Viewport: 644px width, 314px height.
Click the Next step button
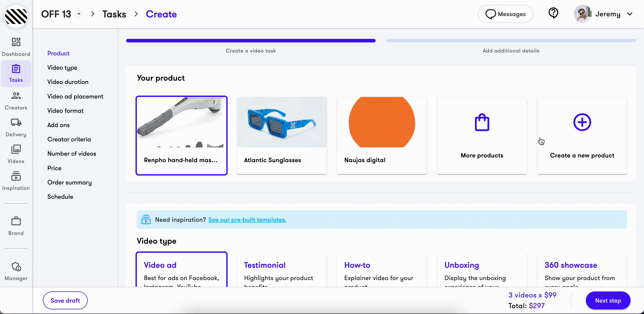click(x=608, y=301)
